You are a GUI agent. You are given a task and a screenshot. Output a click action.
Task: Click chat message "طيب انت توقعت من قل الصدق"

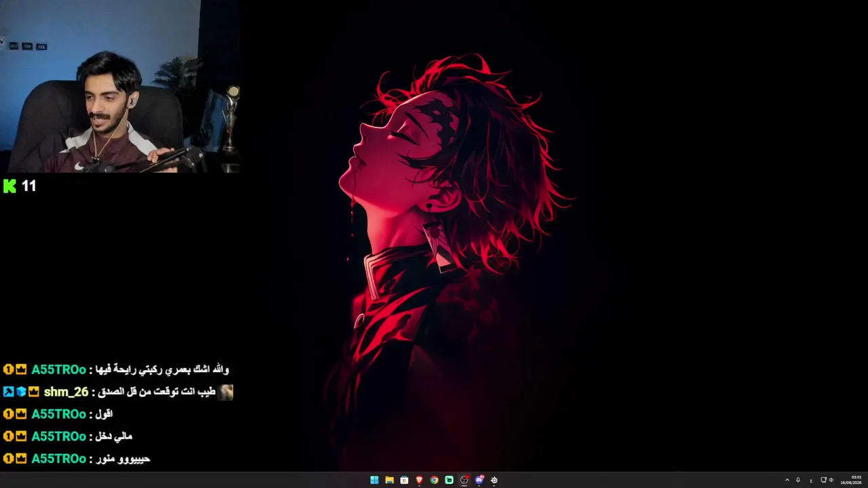(155, 392)
